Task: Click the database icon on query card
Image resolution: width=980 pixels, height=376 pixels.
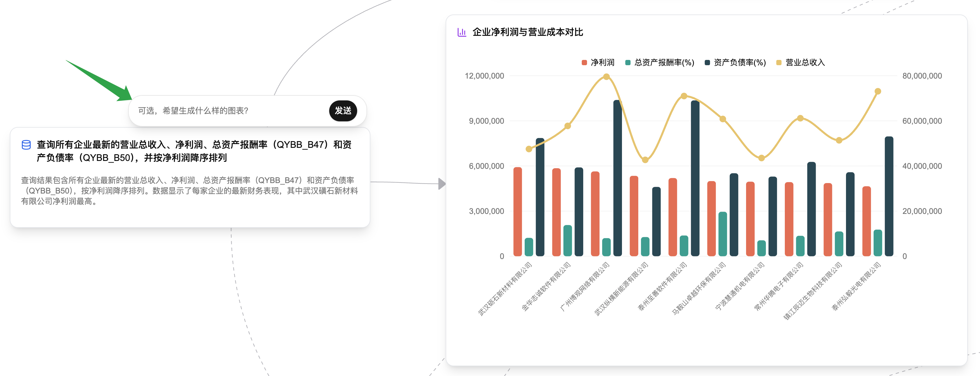Action: pos(26,145)
